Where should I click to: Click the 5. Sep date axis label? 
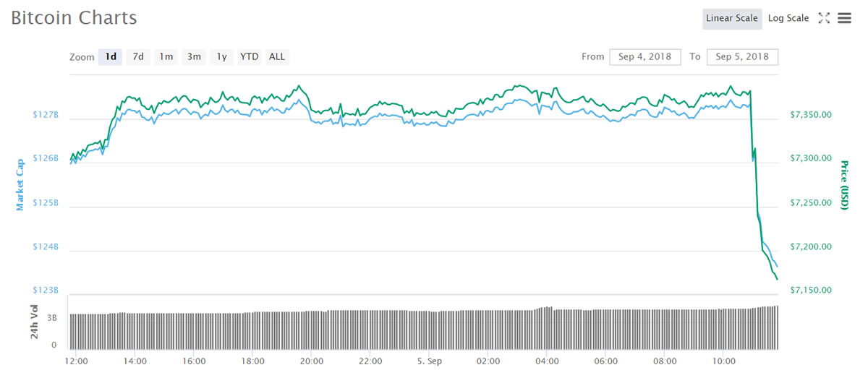coord(429,361)
